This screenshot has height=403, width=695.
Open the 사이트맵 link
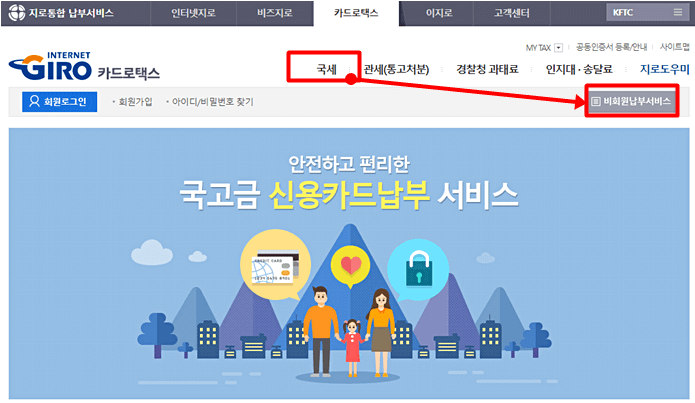[x=675, y=47]
